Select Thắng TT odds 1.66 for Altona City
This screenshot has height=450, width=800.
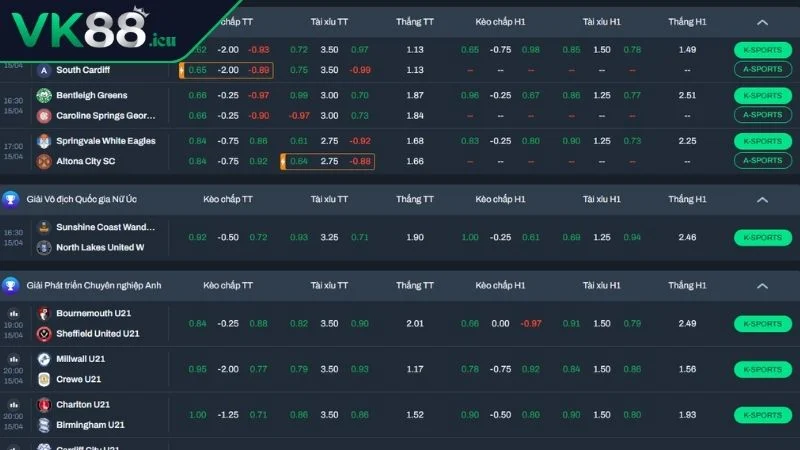tap(415, 161)
